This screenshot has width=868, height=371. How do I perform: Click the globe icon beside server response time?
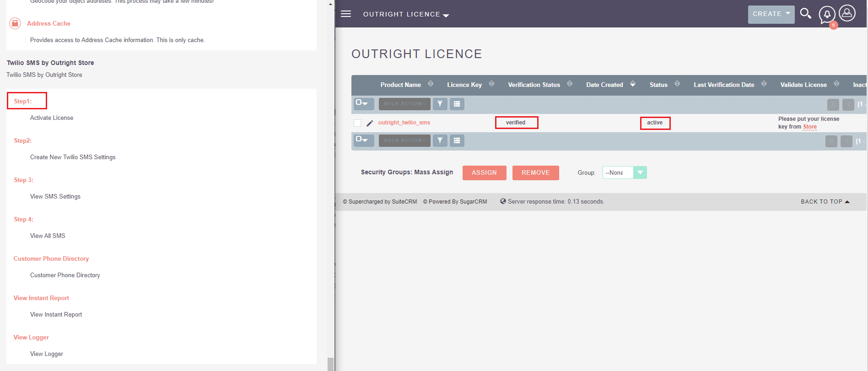point(503,201)
